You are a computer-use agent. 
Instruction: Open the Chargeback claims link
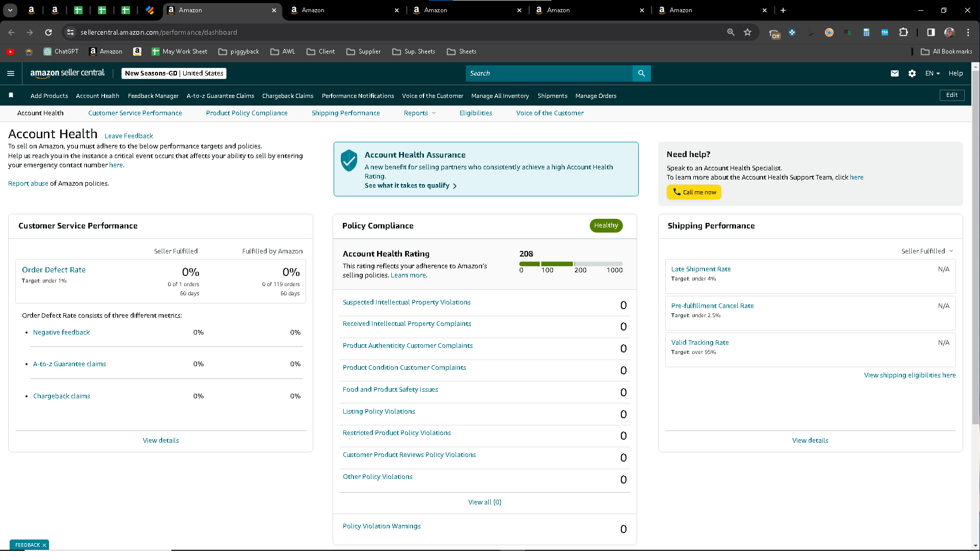pyautogui.click(x=61, y=396)
